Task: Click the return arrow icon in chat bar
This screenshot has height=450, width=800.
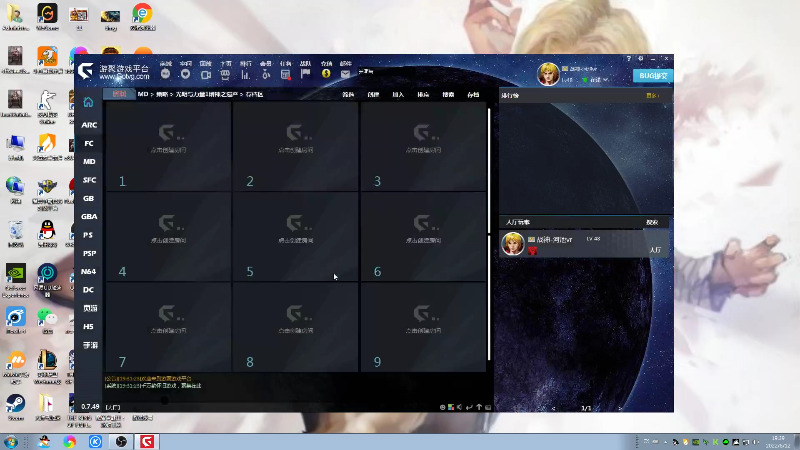Action: [x=469, y=407]
